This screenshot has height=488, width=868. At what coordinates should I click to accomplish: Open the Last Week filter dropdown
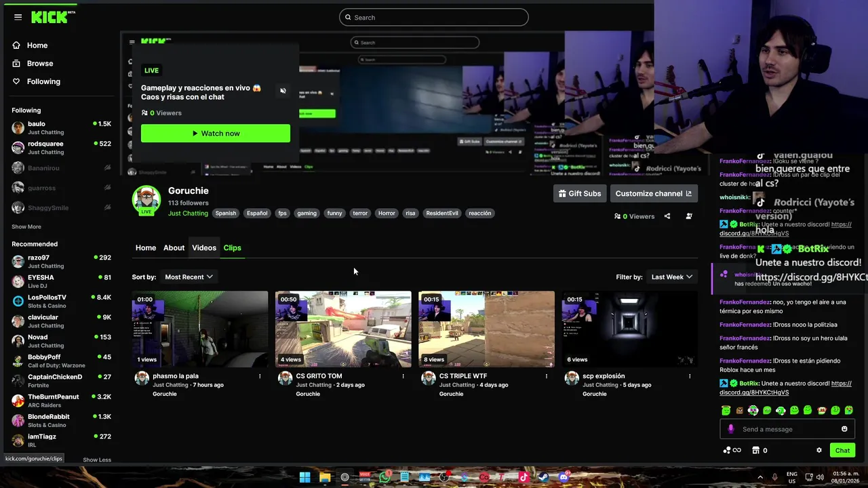point(672,277)
